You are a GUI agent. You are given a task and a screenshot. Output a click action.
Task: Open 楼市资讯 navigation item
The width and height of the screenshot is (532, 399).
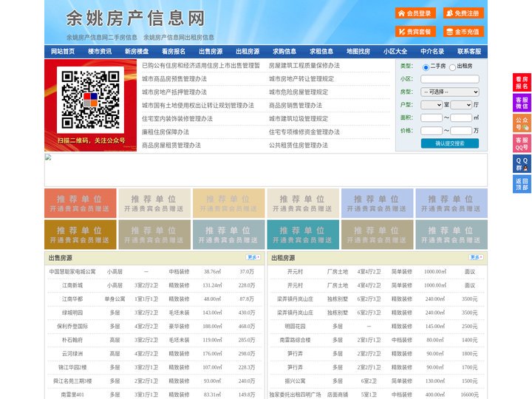[100, 52]
